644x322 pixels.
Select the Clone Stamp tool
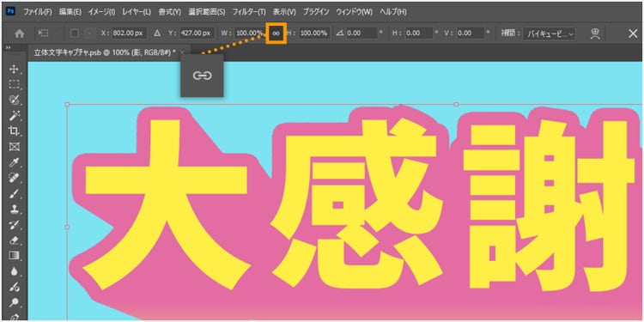[x=14, y=209]
